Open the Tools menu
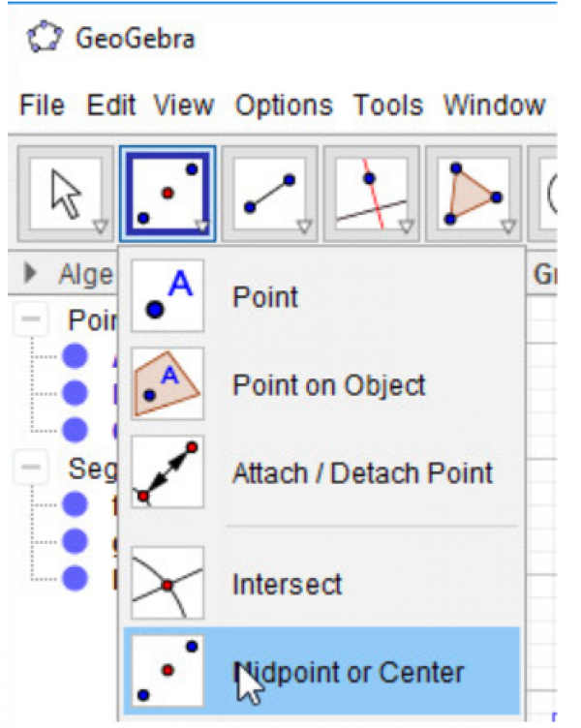Screen dimensions: 581x728 pyautogui.click(x=387, y=105)
